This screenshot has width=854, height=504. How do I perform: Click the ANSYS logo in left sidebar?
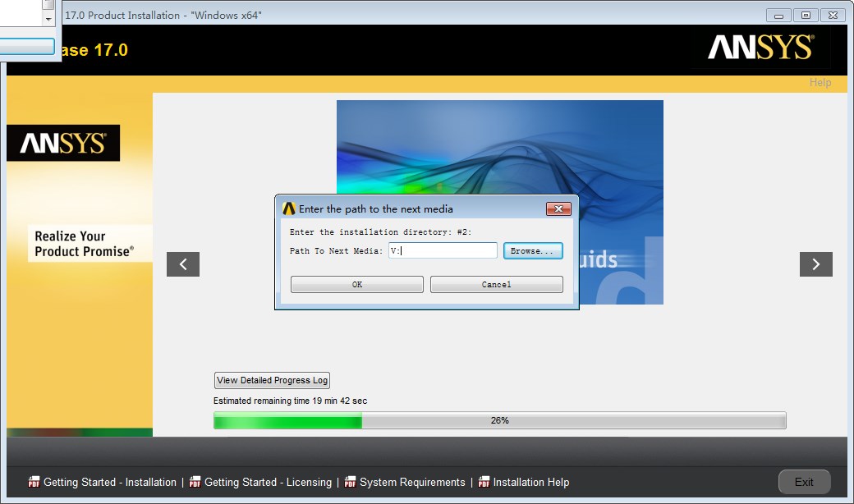pos(63,144)
